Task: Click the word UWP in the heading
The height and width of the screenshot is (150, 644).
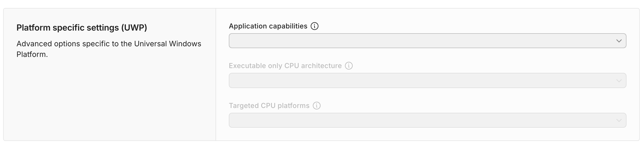Action: (x=134, y=28)
